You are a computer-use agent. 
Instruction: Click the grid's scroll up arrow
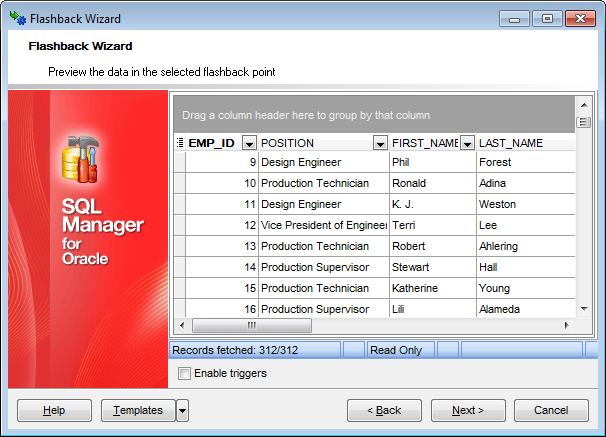584,105
